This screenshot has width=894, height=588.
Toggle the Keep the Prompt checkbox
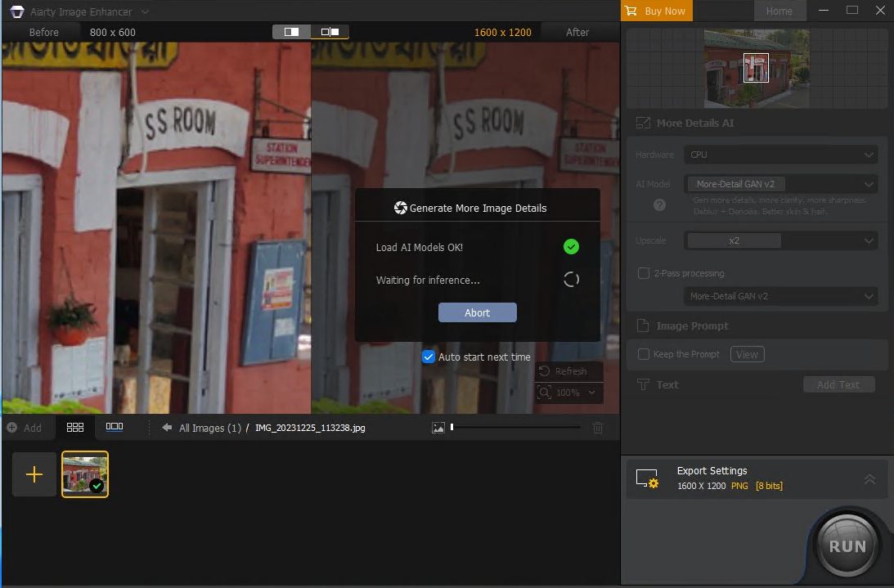(x=643, y=354)
